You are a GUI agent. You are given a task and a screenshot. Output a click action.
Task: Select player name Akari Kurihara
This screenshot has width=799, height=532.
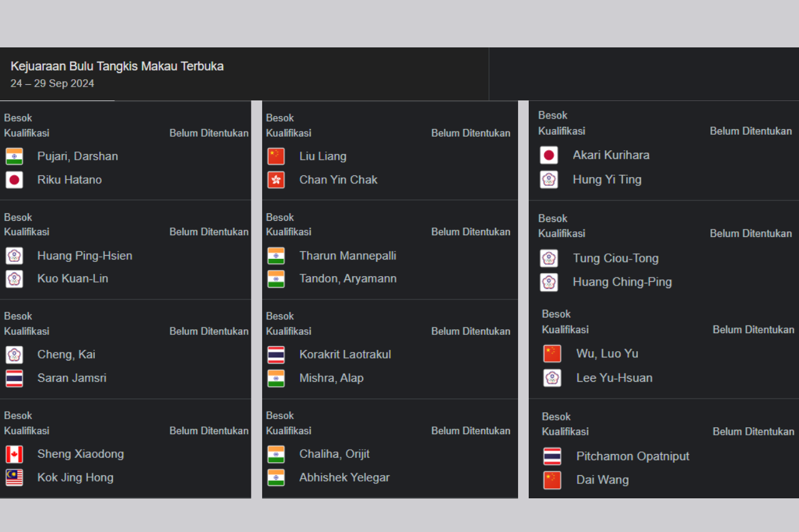pos(611,155)
